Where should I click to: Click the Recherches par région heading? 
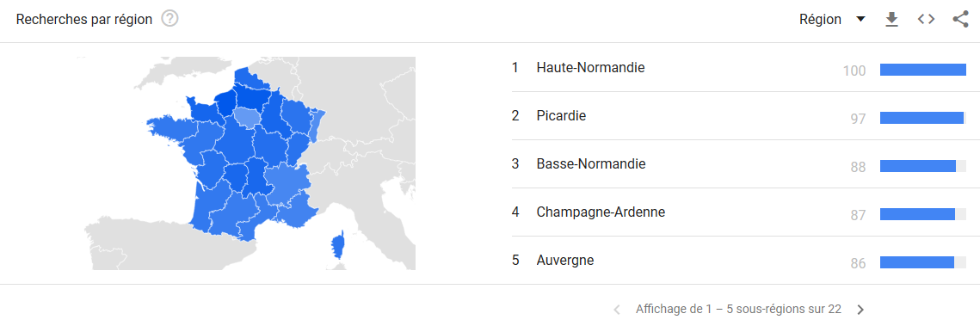[84, 20]
